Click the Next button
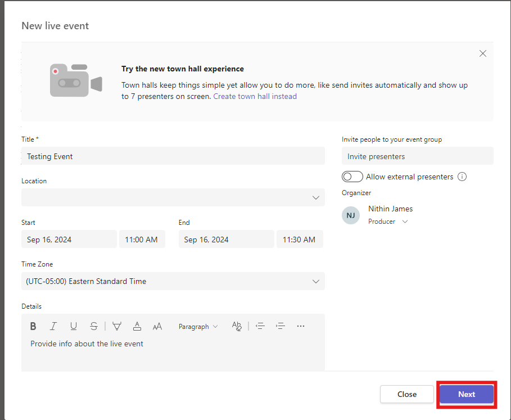The width and height of the screenshot is (511, 420). pyautogui.click(x=467, y=394)
